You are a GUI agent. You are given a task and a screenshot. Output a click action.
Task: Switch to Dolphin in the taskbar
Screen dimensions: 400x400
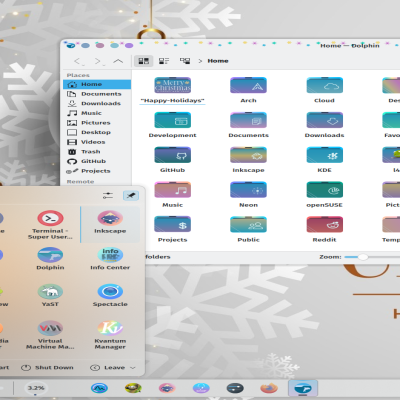click(x=303, y=388)
